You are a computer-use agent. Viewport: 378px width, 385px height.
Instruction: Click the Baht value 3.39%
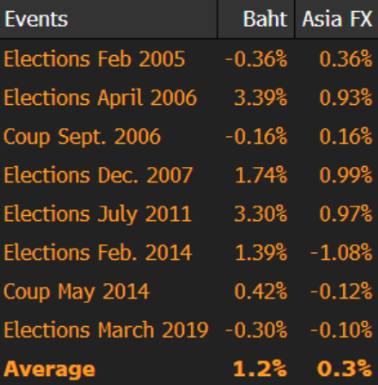(x=260, y=98)
